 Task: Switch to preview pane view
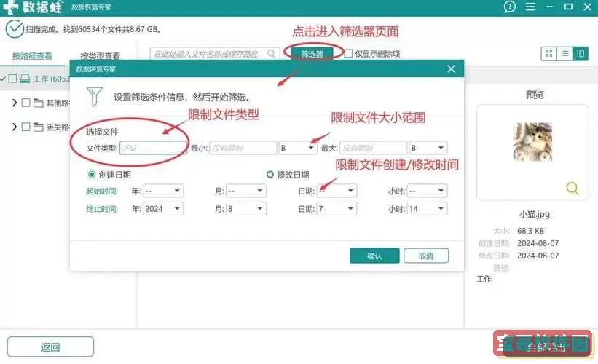[580, 54]
